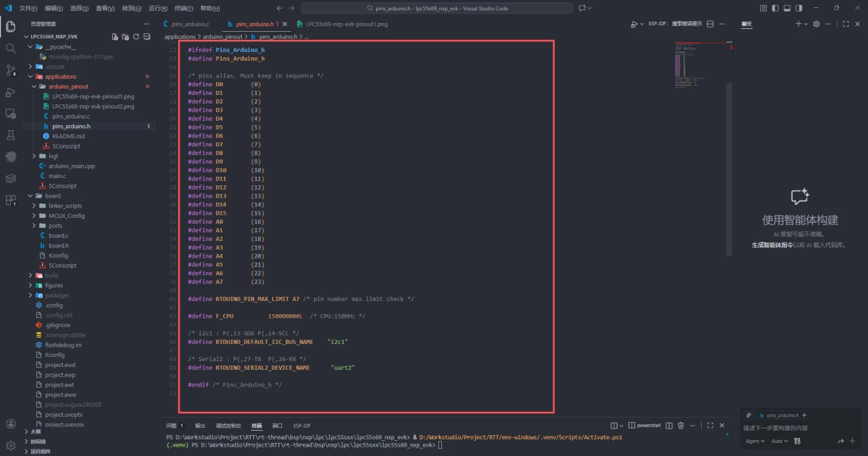Open the Help (帮助) menu
868x456 pixels.
[x=210, y=8]
